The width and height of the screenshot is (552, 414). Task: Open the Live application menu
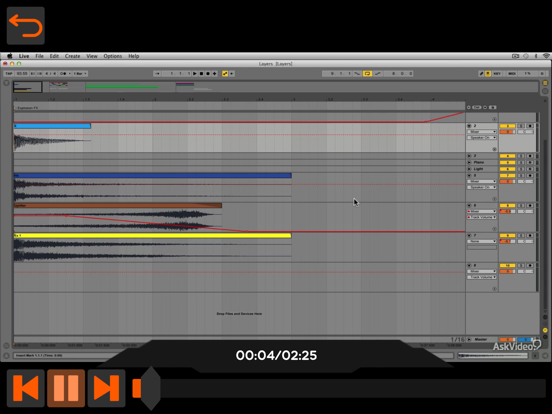click(x=24, y=56)
